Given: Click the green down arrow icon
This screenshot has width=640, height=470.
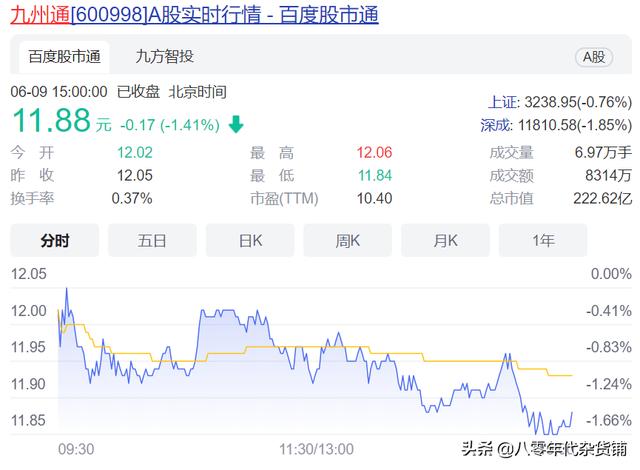Looking at the screenshot, I should pyautogui.click(x=236, y=125).
